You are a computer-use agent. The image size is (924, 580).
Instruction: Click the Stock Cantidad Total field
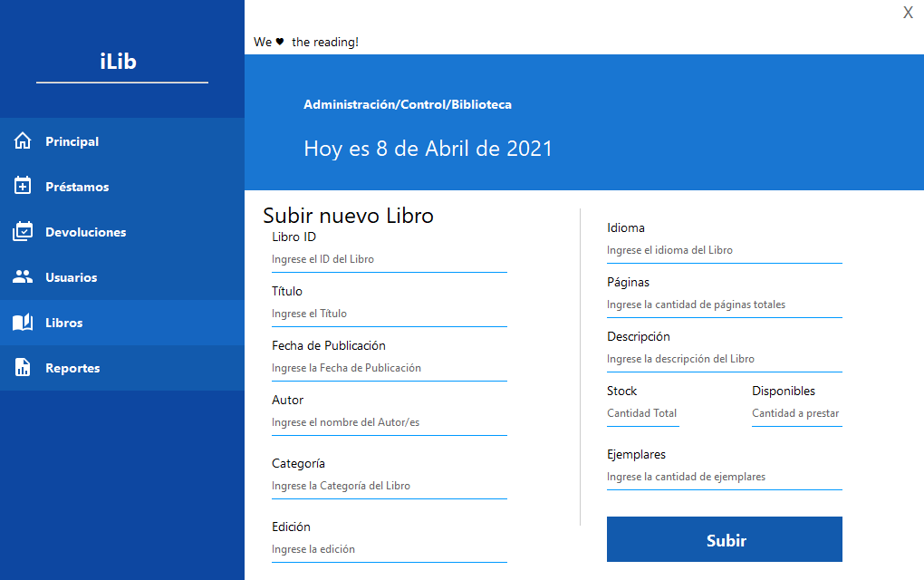(643, 413)
